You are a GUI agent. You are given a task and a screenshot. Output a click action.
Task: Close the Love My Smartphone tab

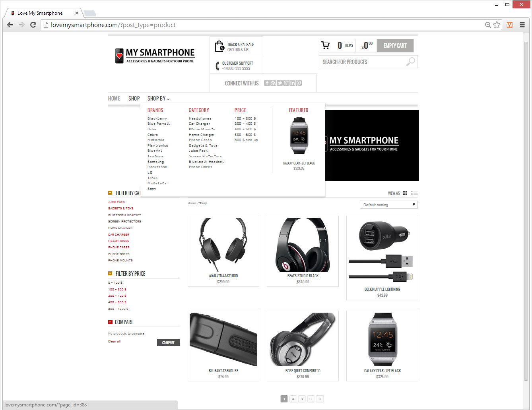(77, 13)
